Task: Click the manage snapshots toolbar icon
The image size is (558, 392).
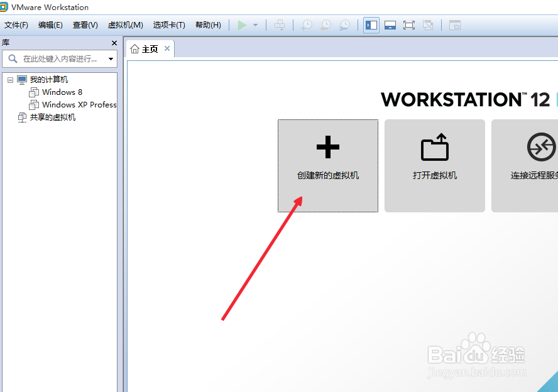Action: [x=344, y=25]
